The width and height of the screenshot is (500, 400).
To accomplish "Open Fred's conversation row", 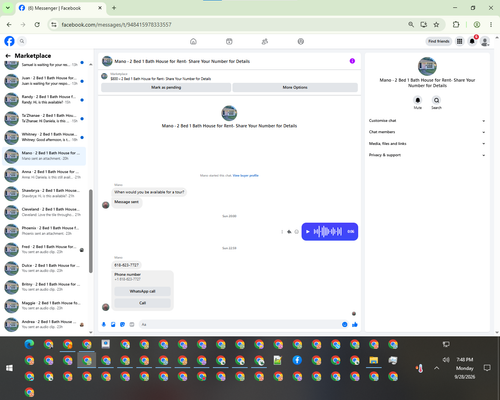I will [x=44, y=249].
